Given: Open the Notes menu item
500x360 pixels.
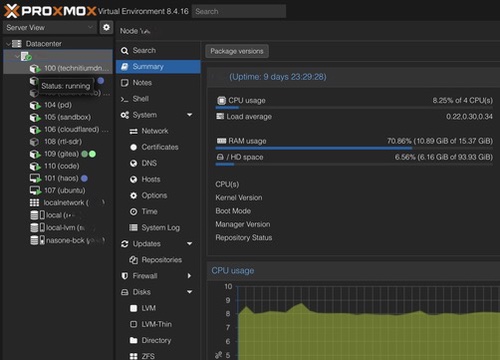Looking at the screenshot, I should click(x=158, y=83).
